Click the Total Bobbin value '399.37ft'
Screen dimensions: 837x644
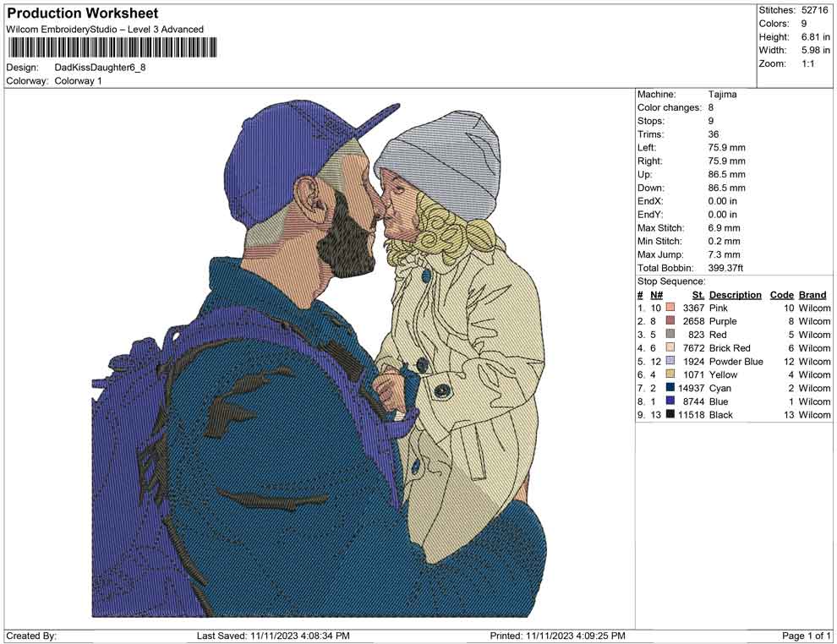726,268
